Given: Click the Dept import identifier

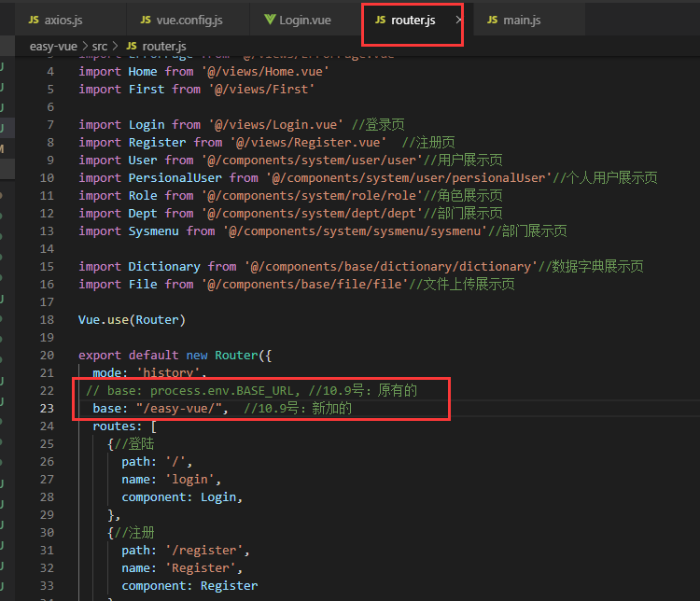Looking at the screenshot, I should [143, 214].
